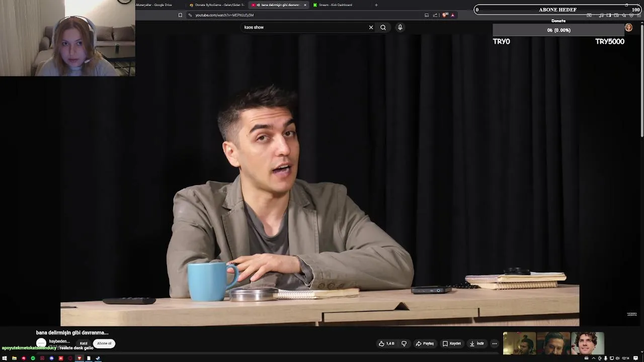644x362 pixels.
Task: Switch to Brave browser in taskbar
Action: (79, 358)
